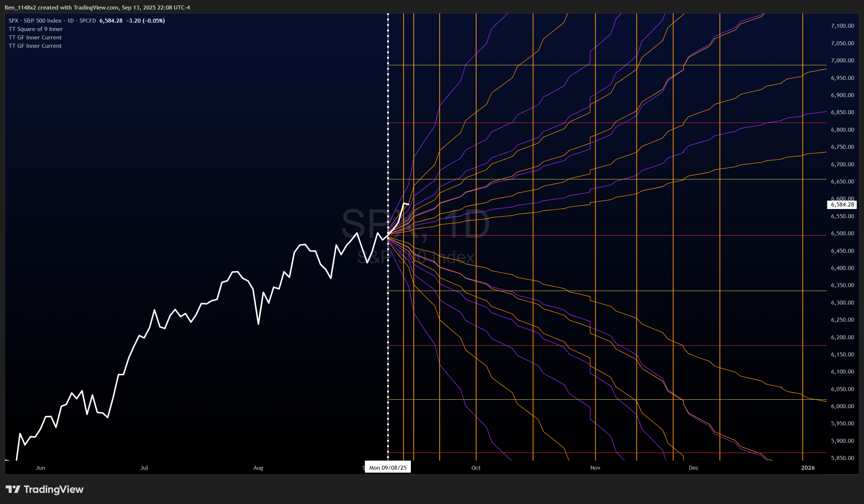Select the SPX S&P 500 Index symbol legend

[x=52, y=21]
